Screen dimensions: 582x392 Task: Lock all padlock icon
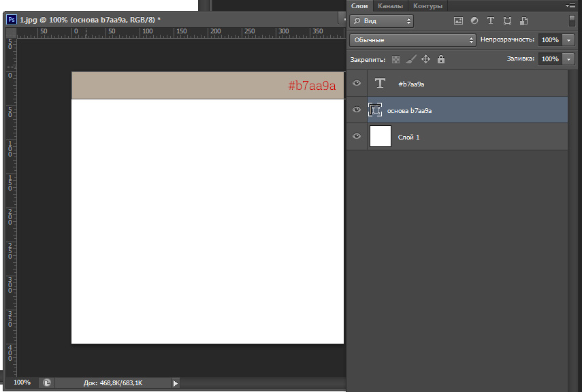441,59
